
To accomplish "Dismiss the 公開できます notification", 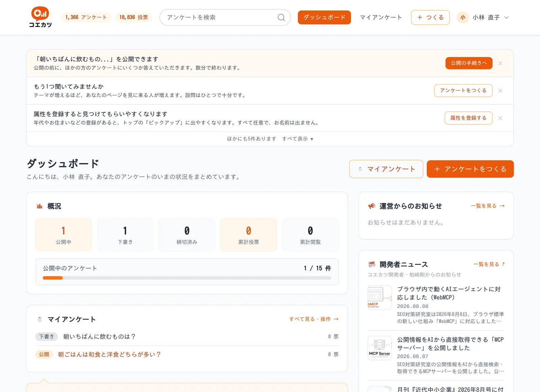I will click(x=501, y=63).
